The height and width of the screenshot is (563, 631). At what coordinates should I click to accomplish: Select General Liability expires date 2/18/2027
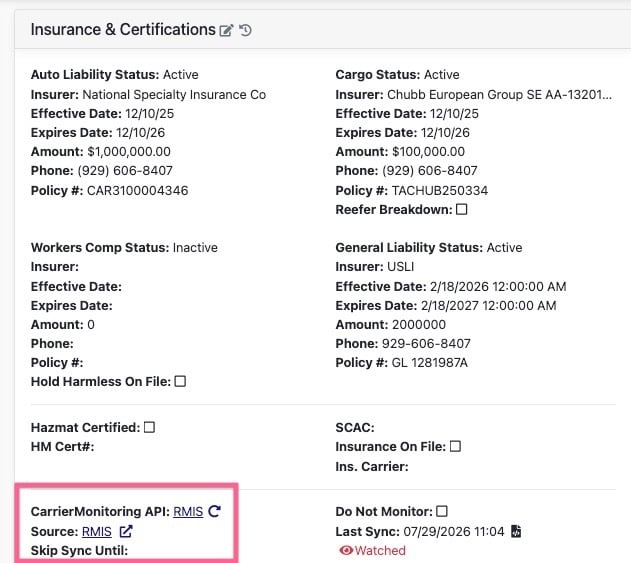click(450, 305)
